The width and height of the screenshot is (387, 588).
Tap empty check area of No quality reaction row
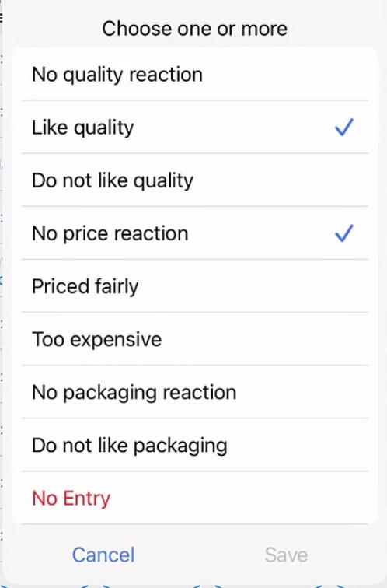point(344,74)
